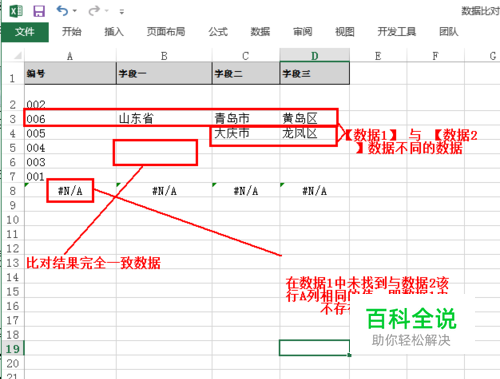This screenshot has width=500, height=379.
Task: Select the cell containing 山东省
Action: click(x=164, y=119)
